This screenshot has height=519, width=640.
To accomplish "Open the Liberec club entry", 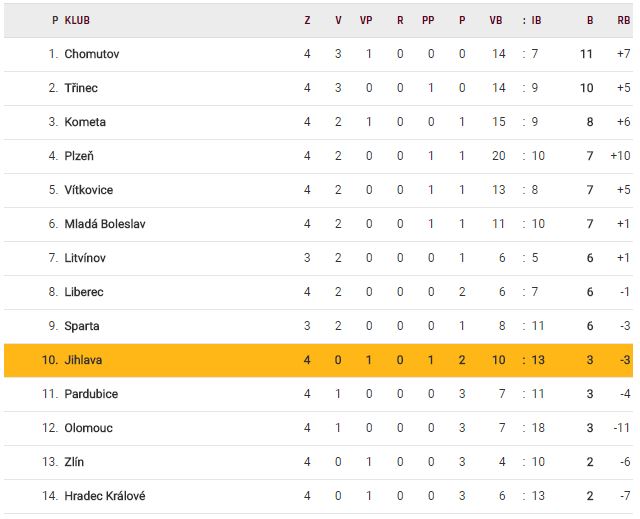I will pos(84,292).
